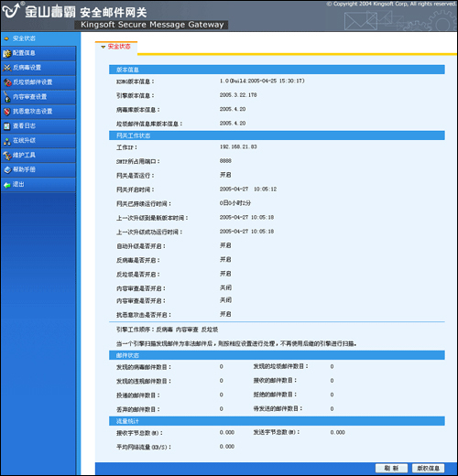
Task: Click the 发送字节总数 value 0.000
Action: [337, 432]
